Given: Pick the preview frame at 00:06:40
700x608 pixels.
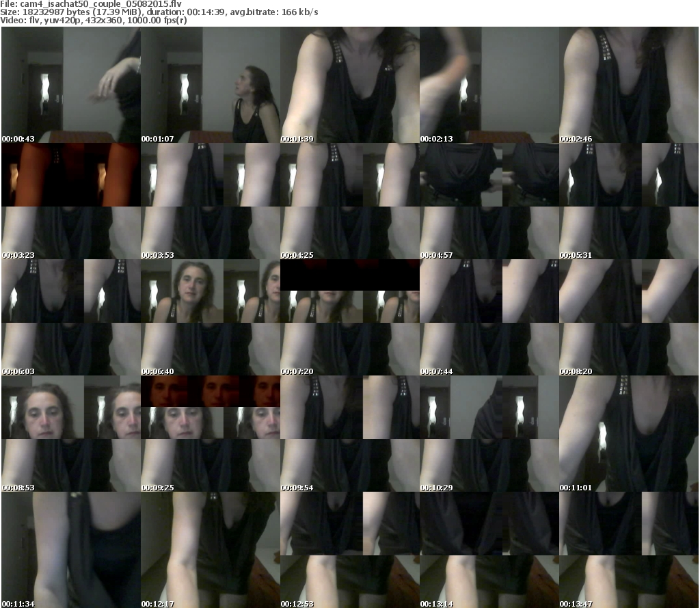Looking at the screenshot, I should 211,317.
